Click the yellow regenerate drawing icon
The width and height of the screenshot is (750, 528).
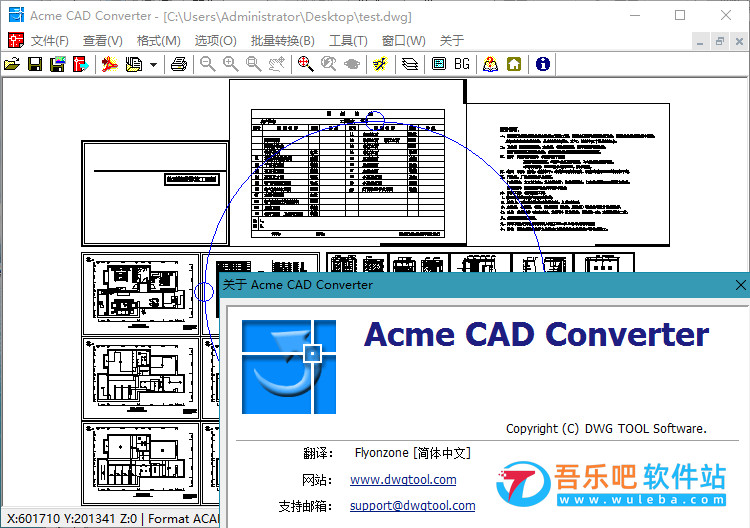380,64
